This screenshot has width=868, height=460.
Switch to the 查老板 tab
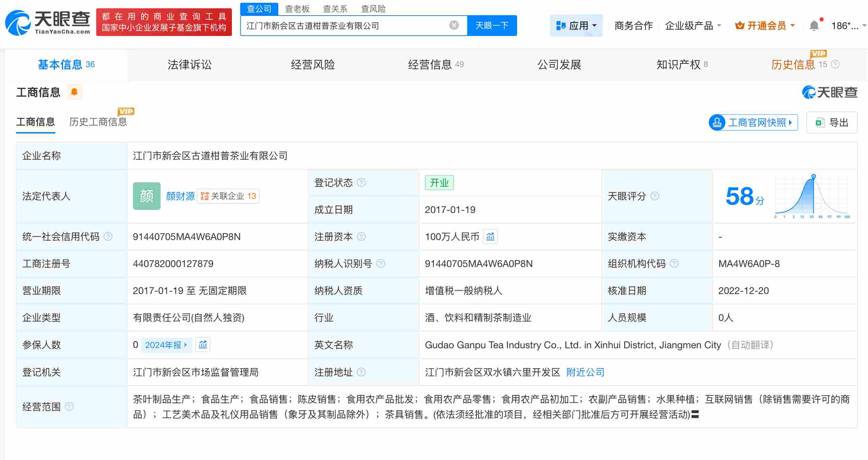[298, 9]
